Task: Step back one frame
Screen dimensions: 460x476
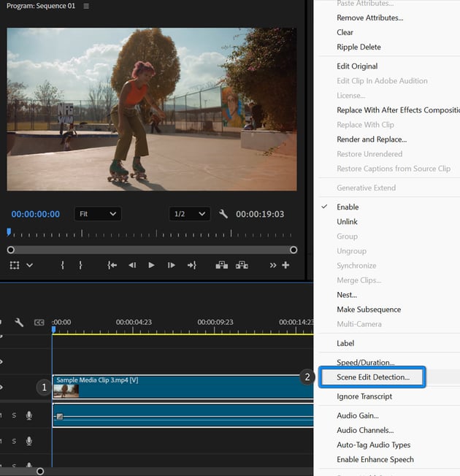Action: pos(132,265)
